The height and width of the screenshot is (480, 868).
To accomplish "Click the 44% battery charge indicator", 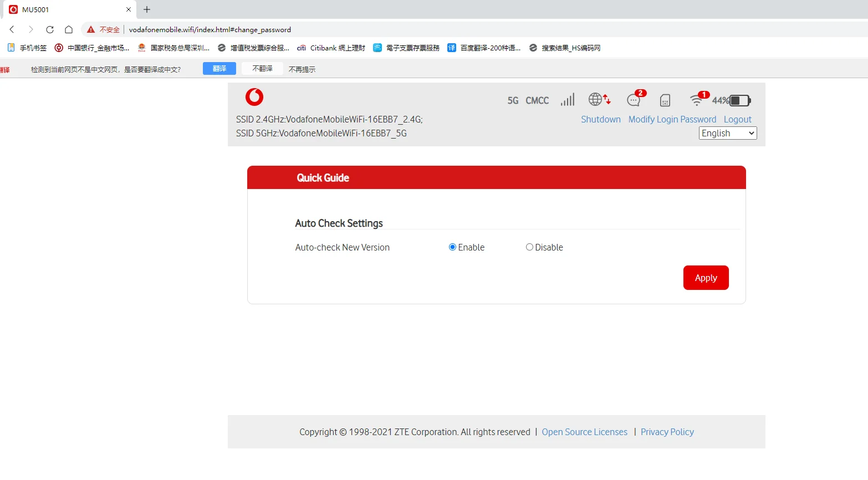I will (721, 100).
